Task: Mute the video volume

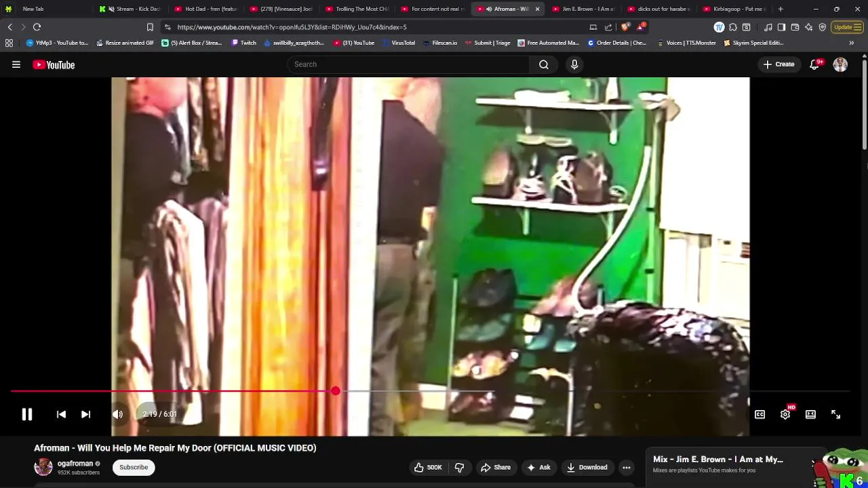Action: [x=118, y=414]
